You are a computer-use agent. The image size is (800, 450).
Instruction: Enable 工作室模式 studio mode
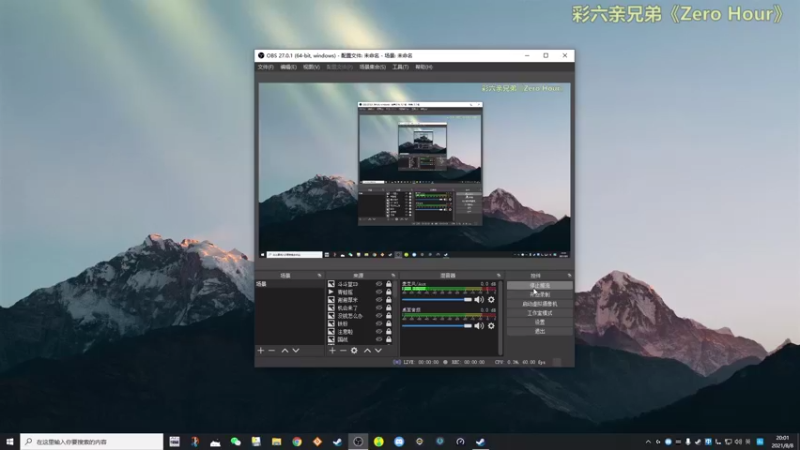point(540,313)
